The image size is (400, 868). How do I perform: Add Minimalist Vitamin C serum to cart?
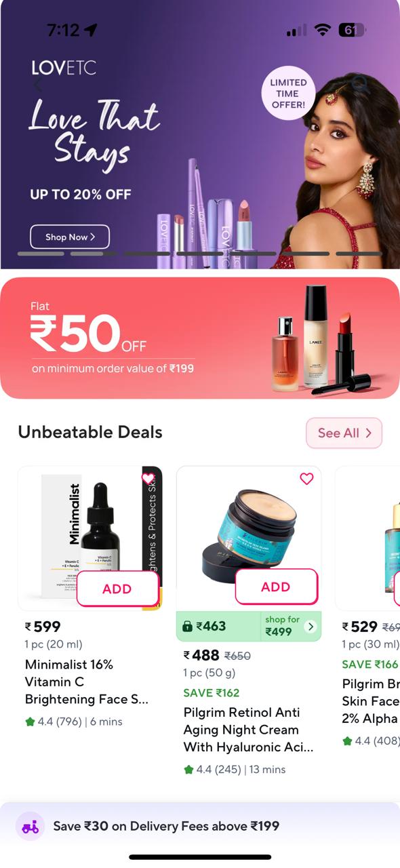point(117,589)
